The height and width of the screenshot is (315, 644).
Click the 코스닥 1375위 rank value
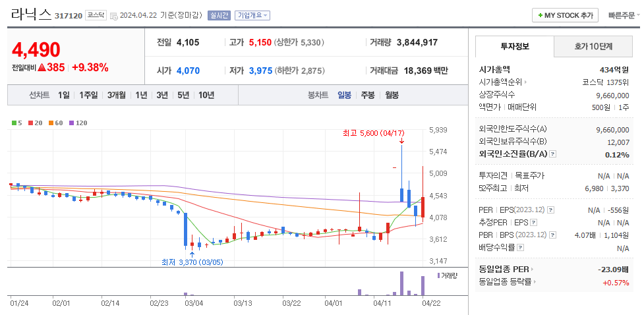605,82
